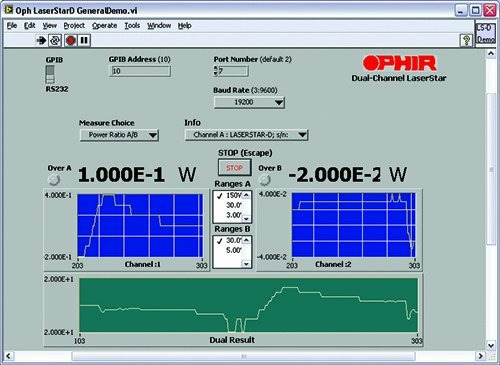The height and width of the screenshot is (365, 500).
Task: Click the horizontal scrollbar thumb
Action: click(x=244, y=356)
